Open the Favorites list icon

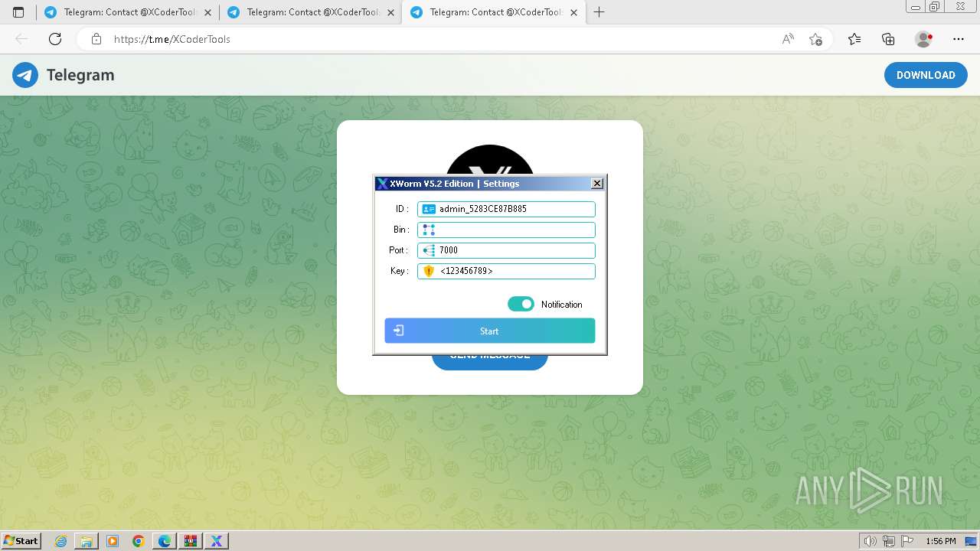tap(854, 39)
